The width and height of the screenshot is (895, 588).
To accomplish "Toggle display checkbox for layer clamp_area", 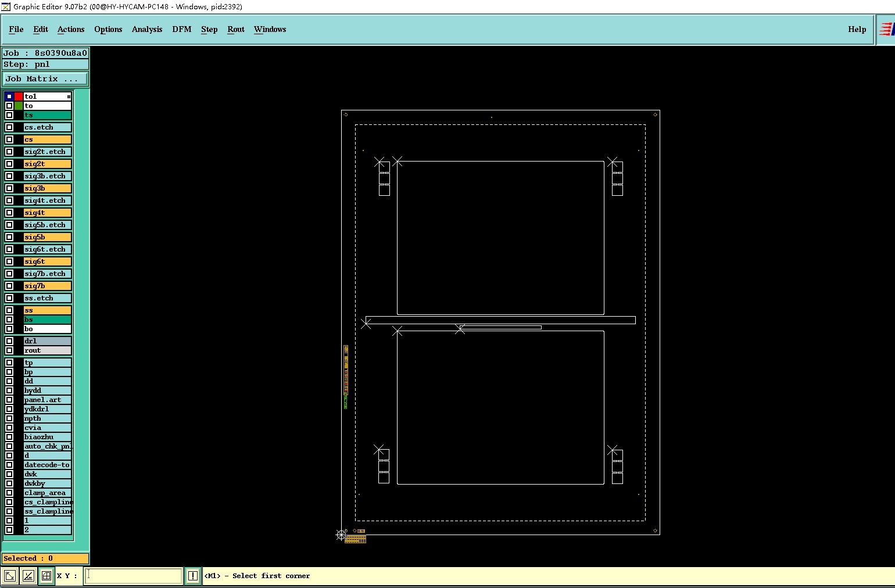I will tap(9, 493).
